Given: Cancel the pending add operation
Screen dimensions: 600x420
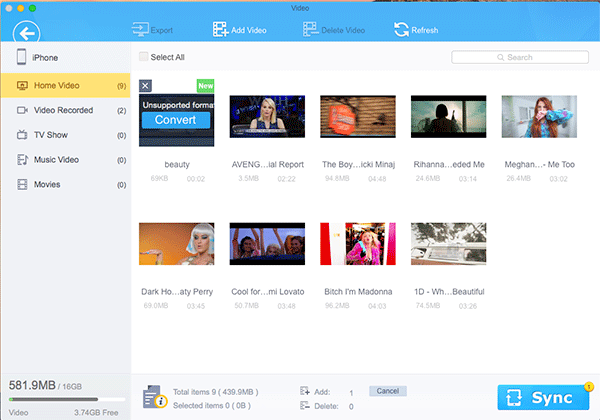Looking at the screenshot, I should pos(388,391).
